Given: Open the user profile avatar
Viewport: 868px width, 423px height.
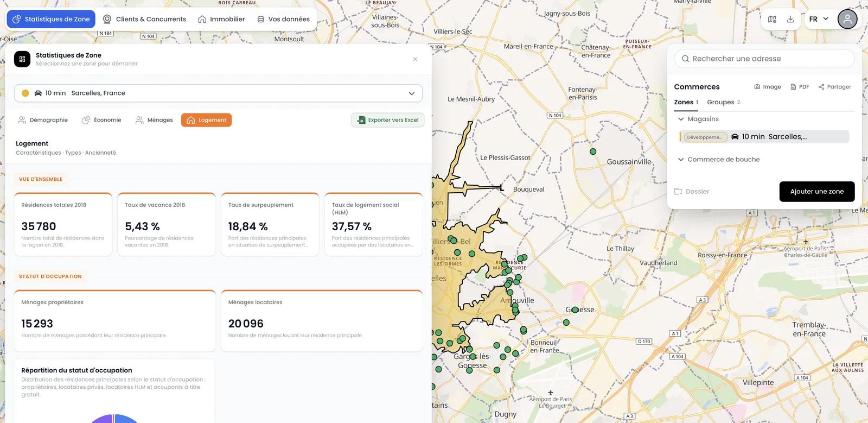Looking at the screenshot, I should pos(847,19).
